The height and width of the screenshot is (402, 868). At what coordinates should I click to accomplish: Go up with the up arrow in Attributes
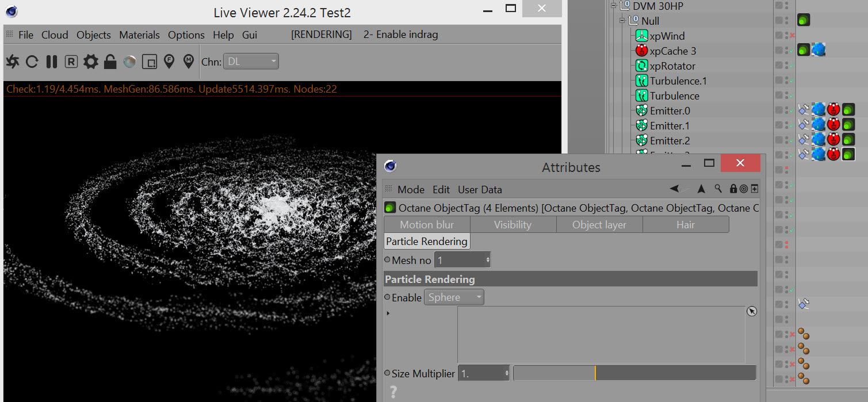tap(701, 189)
